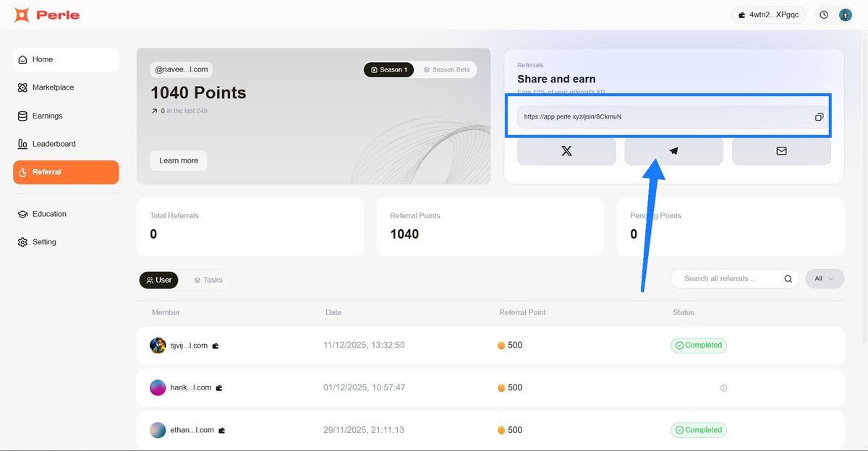Click the Date column header
The width and height of the screenshot is (868, 451).
click(333, 312)
